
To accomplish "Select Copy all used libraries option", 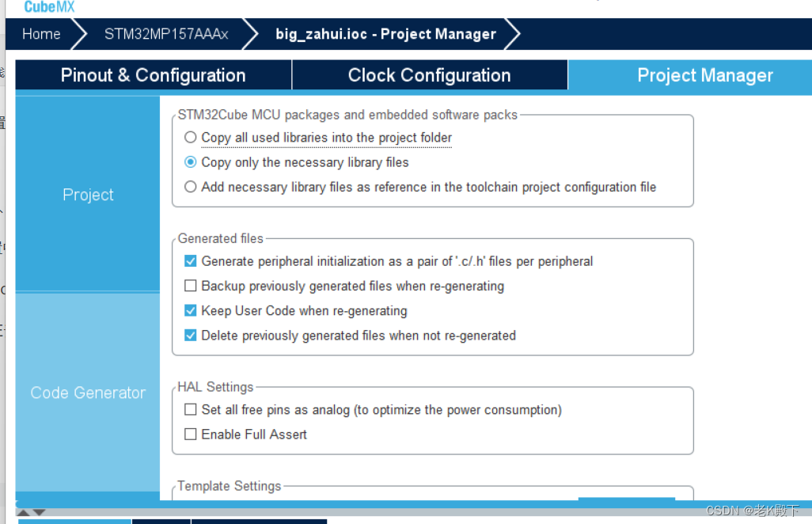I will coord(190,138).
